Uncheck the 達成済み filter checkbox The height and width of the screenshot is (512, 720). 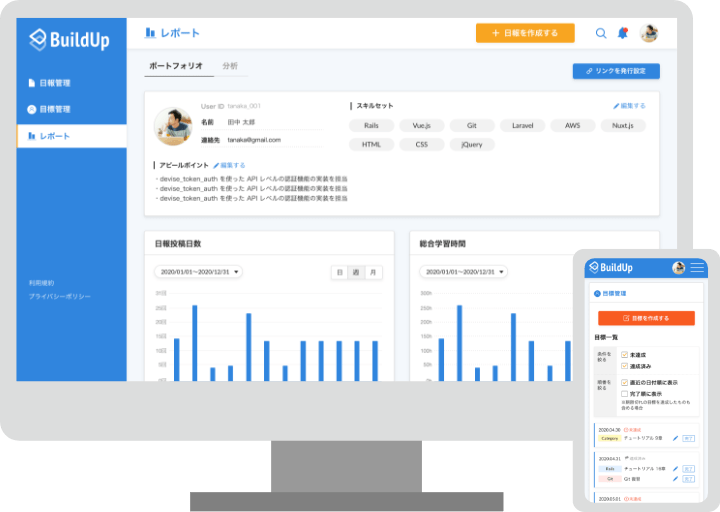[625, 367]
